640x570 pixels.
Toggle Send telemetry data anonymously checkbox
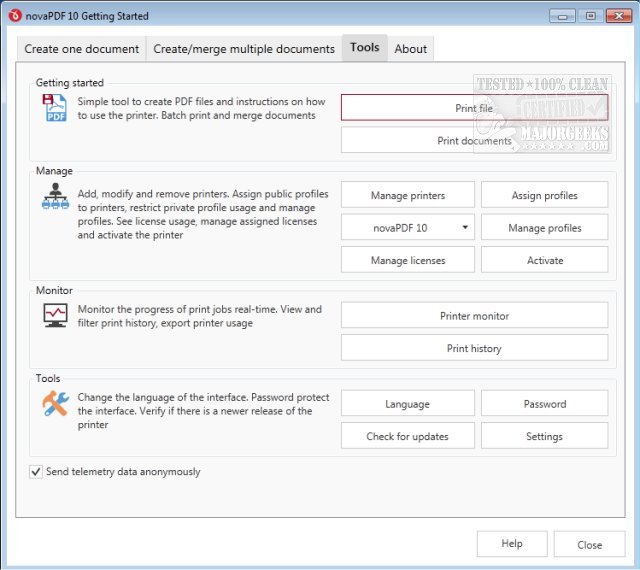pos(36,472)
